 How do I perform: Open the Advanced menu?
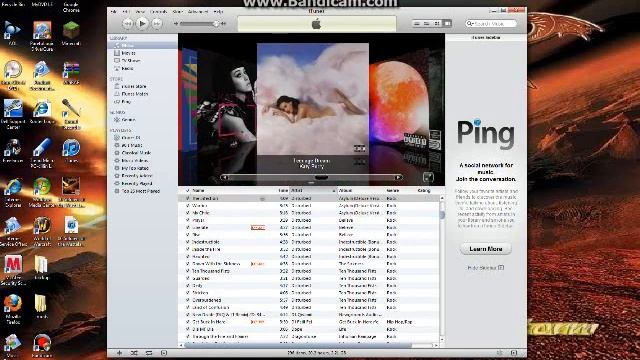point(198,12)
